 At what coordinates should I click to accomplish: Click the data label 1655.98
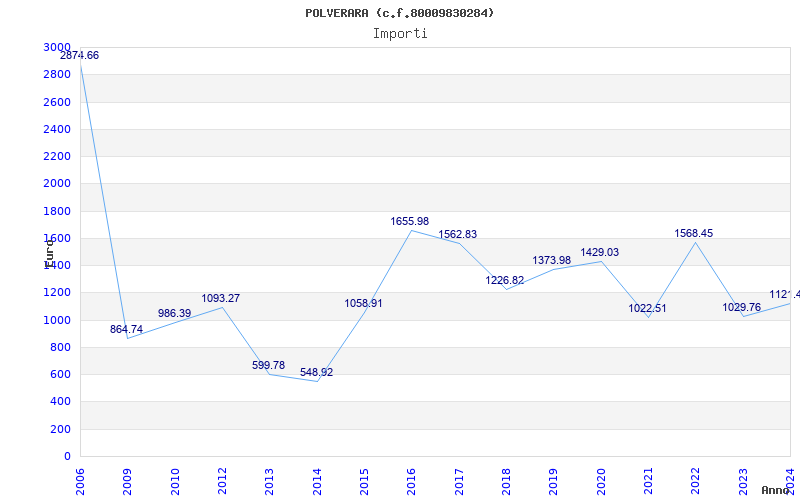(x=410, y=221)
